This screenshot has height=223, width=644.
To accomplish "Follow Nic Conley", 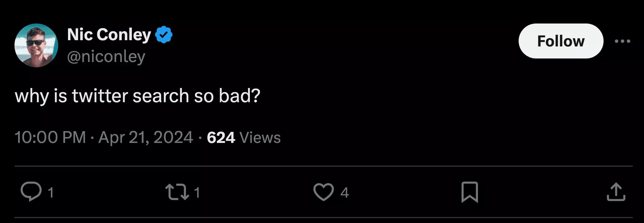I will 560,41.
